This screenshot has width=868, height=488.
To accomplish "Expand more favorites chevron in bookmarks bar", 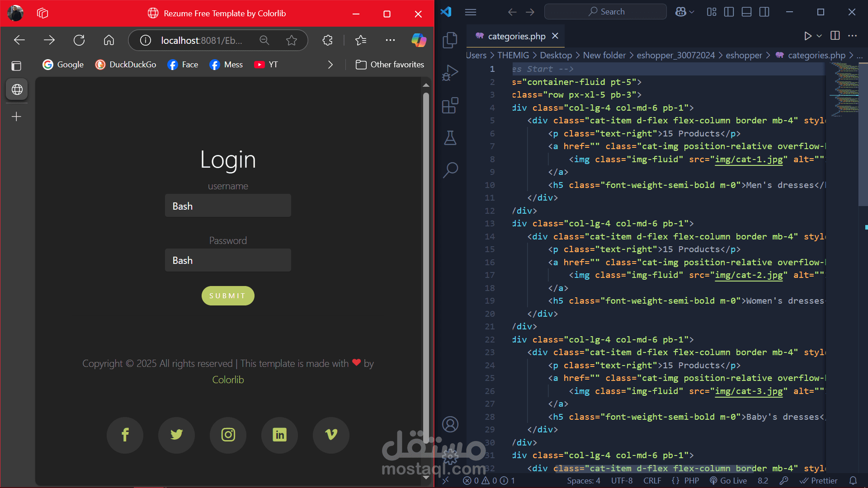I will pos(330,65).
